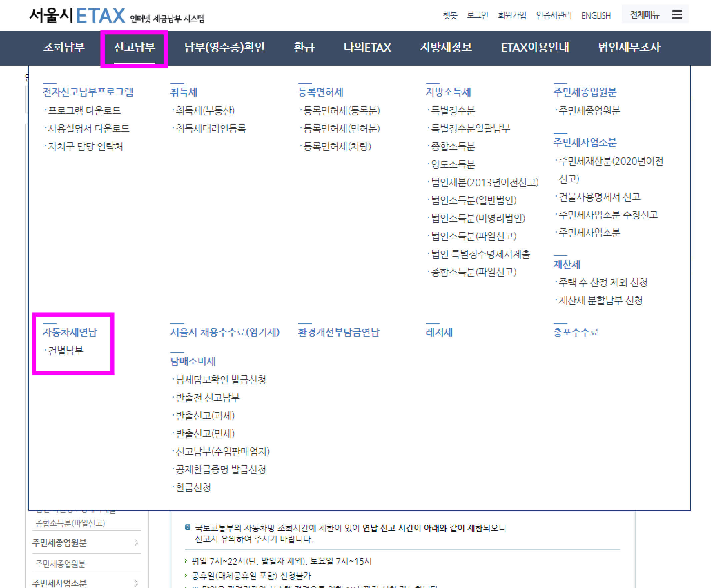The width and height of the screenshot is (711, 588).
Task: Open the 환급 menu tab
Action: tap(304, 47)
